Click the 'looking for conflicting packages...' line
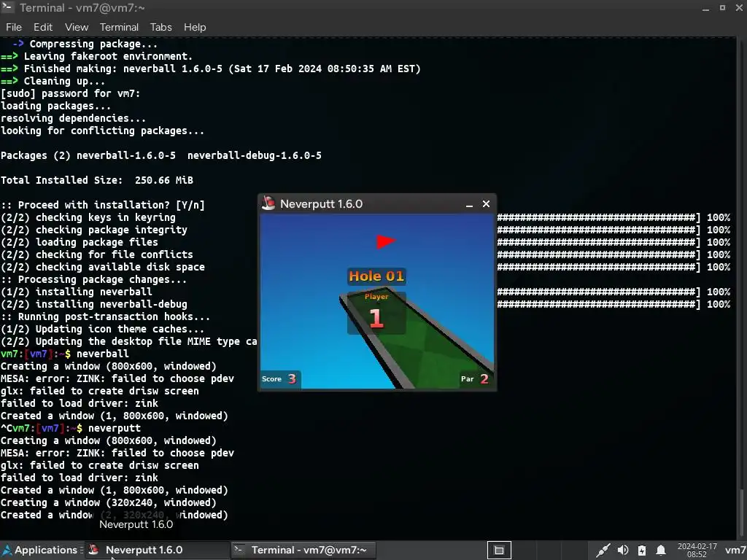The width and height of the screenshot is (747, 560). (x=102, y=131)
